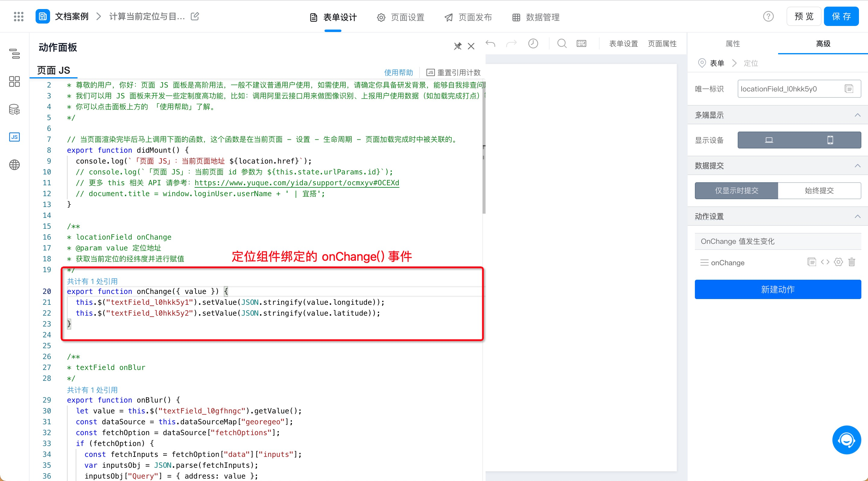
Task: View onChange action code icon
Action: tap(825, 262)
